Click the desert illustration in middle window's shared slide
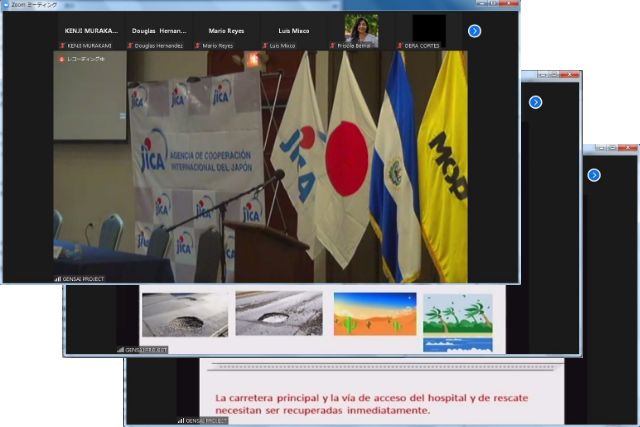Viewport: 640px width, 427px height. pos(375,314)
